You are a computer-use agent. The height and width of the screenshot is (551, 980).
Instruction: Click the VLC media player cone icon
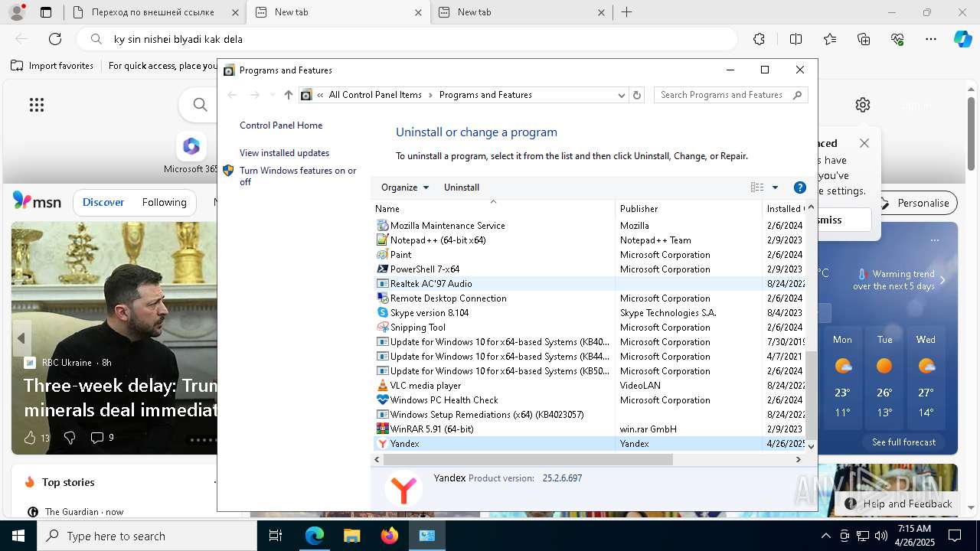click(x=383, y=386)
